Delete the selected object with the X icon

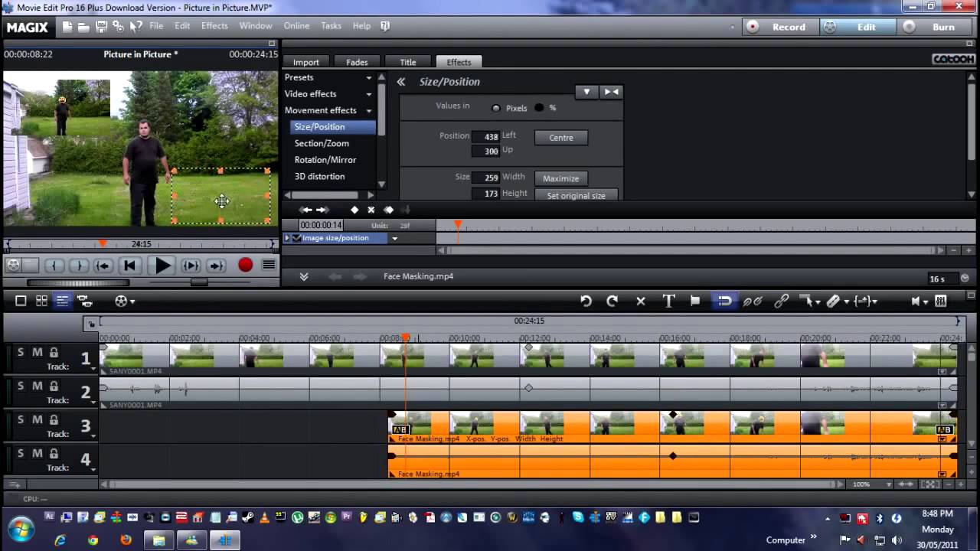pos(641,302)
